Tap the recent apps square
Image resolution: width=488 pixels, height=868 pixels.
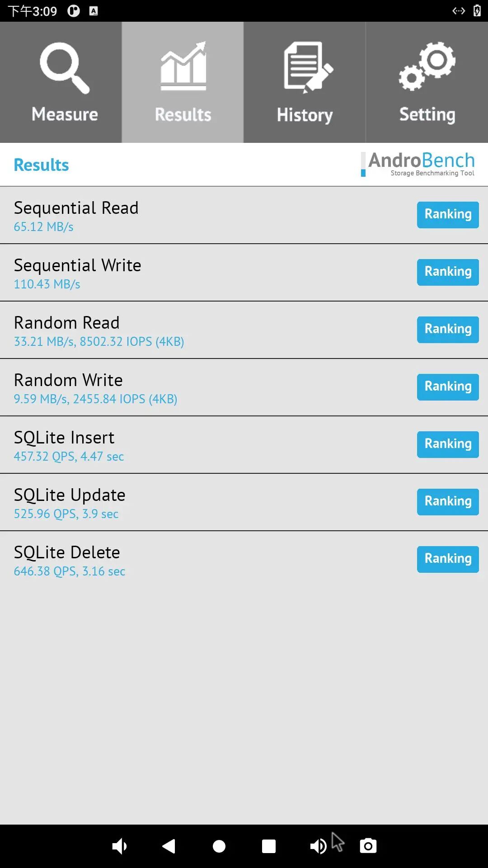(269, 846)
